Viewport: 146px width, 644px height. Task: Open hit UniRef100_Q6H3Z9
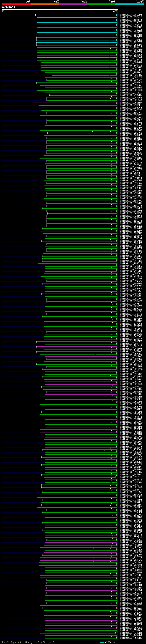131,560
